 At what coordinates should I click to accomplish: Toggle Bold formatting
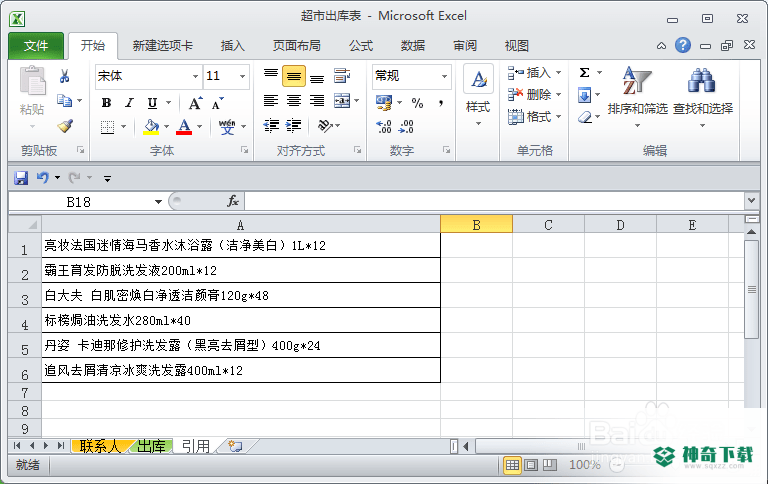(106, 103)
